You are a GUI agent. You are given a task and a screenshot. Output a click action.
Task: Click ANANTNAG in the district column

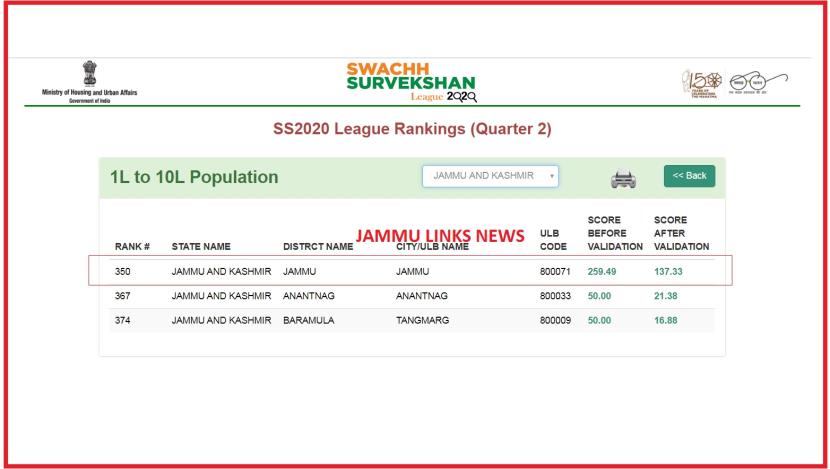[309, 296]
